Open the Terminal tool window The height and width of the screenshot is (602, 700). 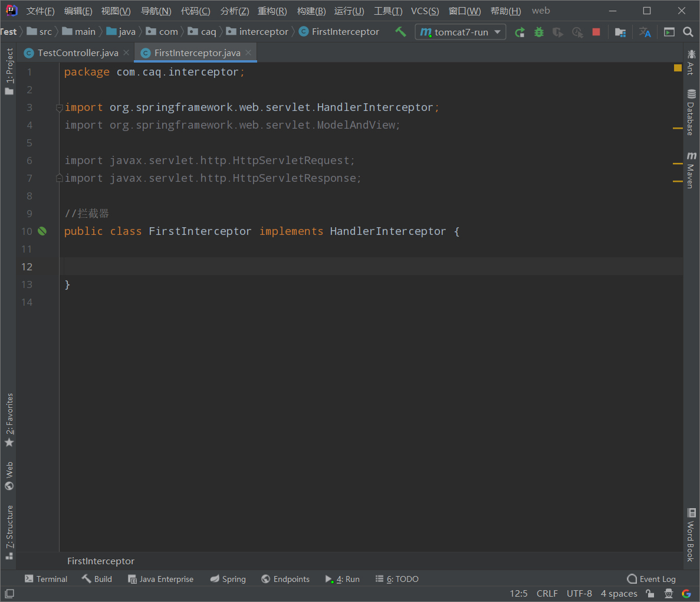point(46,579)
